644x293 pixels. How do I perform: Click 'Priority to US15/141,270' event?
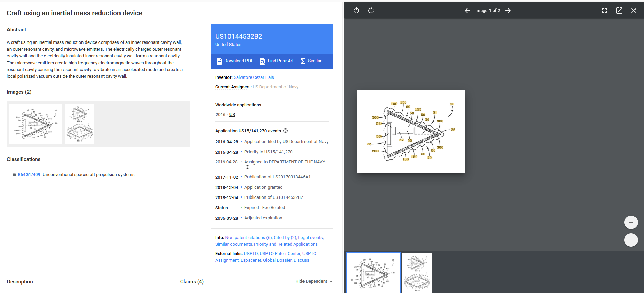click(x=269, y=152)
